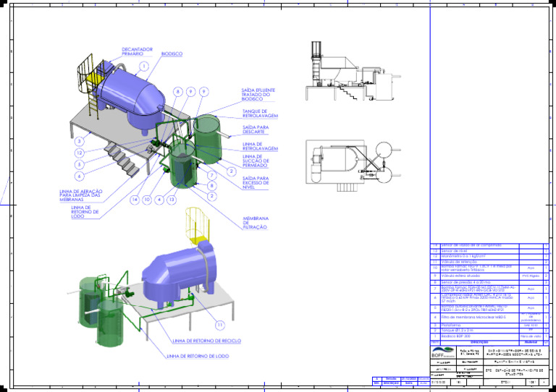Screen dimensions: 556x392
Task: Click item balloon number 14
Action: [135, 200]
